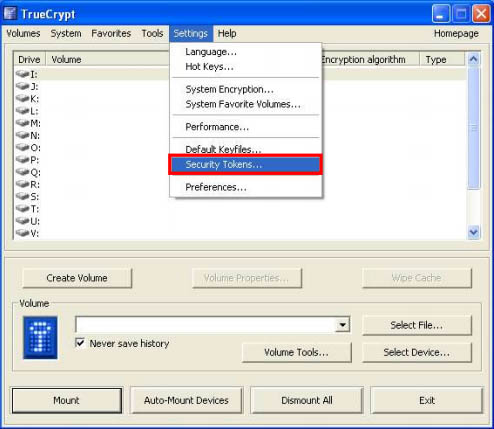This screenshot has width=494, height=429.
Task: Open the System menu
Action: click(66, 33)
